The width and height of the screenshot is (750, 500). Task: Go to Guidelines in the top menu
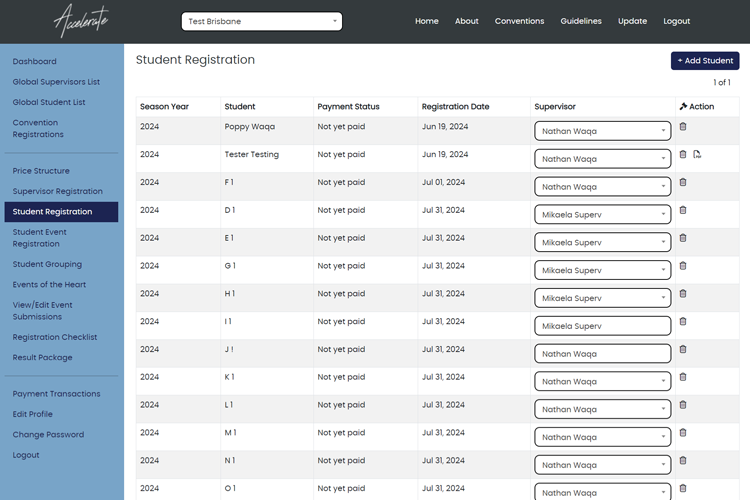pos(581,21)
